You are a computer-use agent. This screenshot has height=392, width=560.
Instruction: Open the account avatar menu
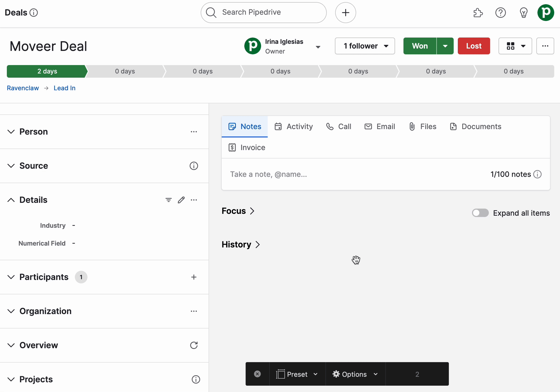[546, 13]
